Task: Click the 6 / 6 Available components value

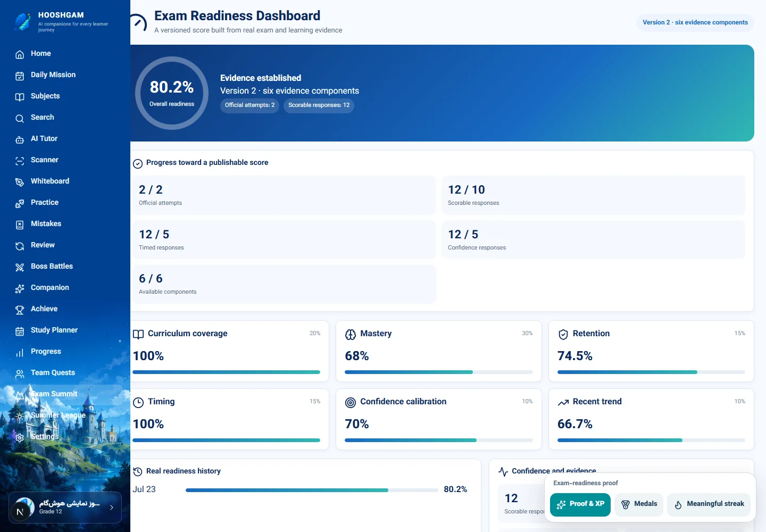Action: 151,279
